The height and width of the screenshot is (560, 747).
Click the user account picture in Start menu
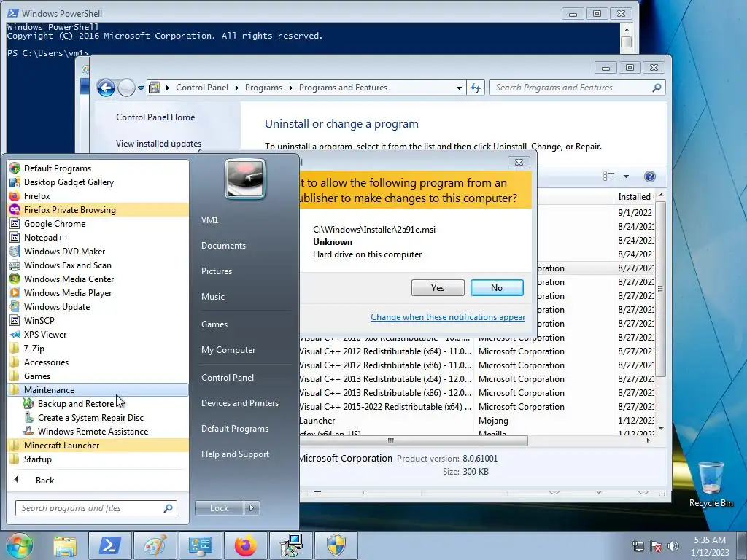245,179
